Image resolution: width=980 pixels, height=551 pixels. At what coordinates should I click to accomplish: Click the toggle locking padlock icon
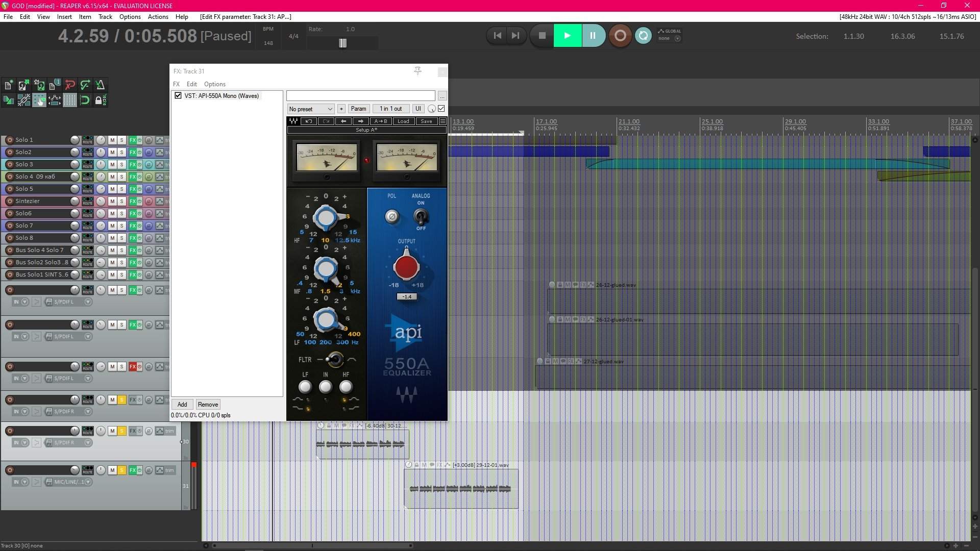[x=99, y=100]
